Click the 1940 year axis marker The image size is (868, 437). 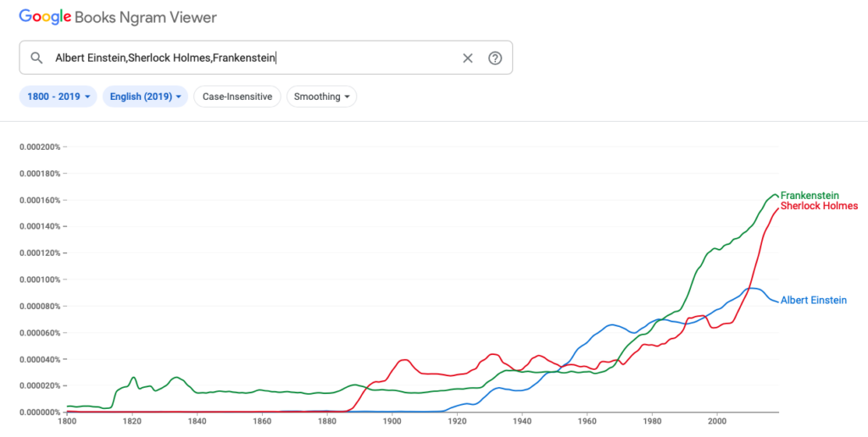point(522,420)
